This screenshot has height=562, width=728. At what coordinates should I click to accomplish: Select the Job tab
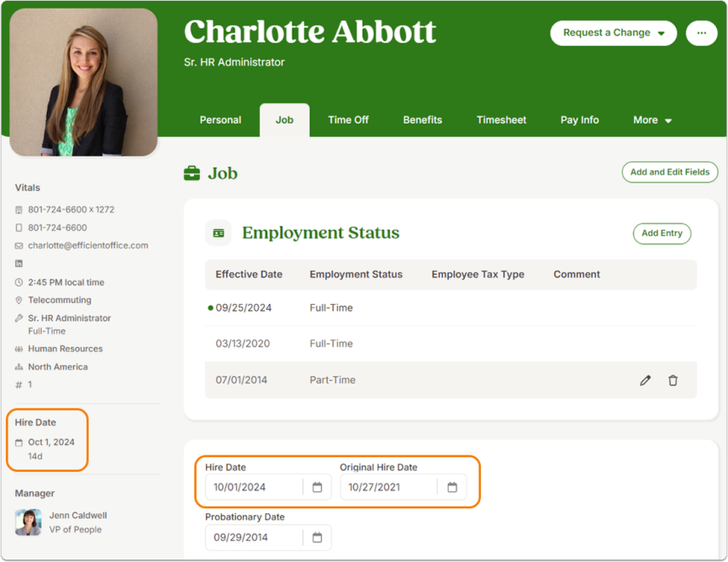(284, 120)
